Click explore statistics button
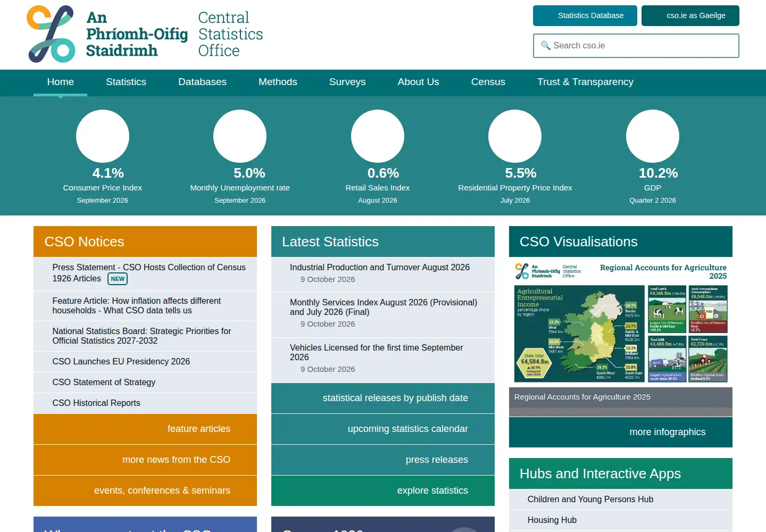This screenshot has width=766, height=532. [383, 491]
